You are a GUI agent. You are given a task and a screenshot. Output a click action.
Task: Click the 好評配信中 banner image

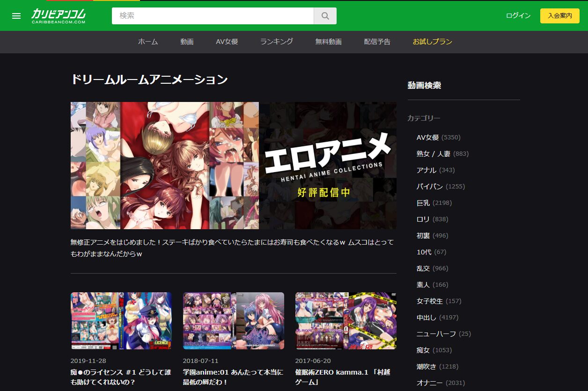[x=234, y=166]
